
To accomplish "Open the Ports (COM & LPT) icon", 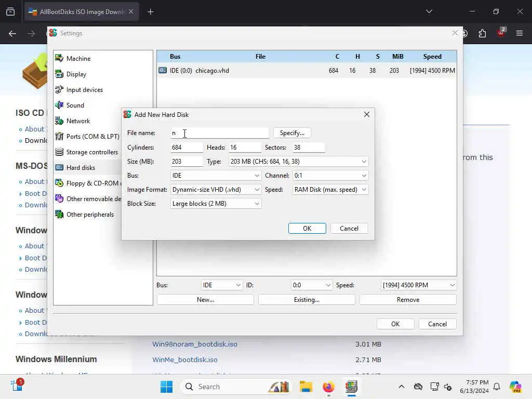I will (x=59, y=137).
